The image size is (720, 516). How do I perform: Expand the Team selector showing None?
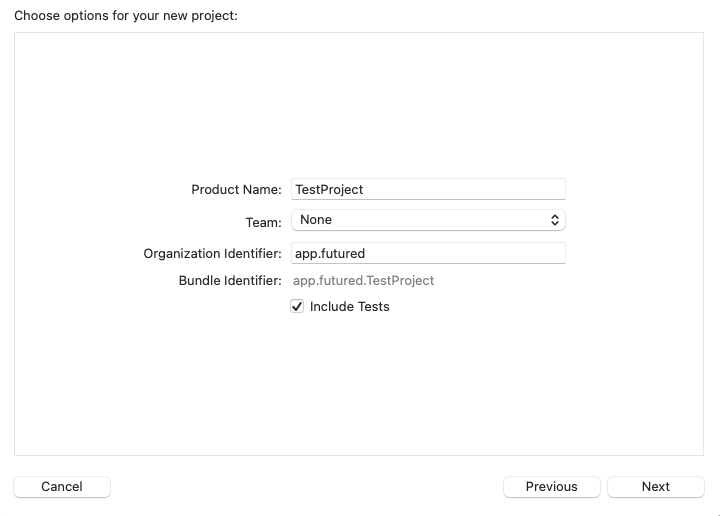428,220
